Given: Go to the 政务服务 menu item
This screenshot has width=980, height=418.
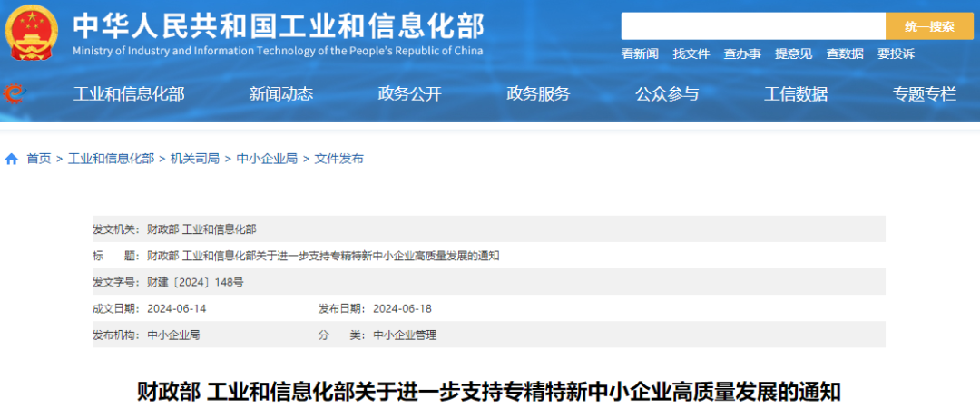Looking at the screenshot, I should [x=538, y=93].
